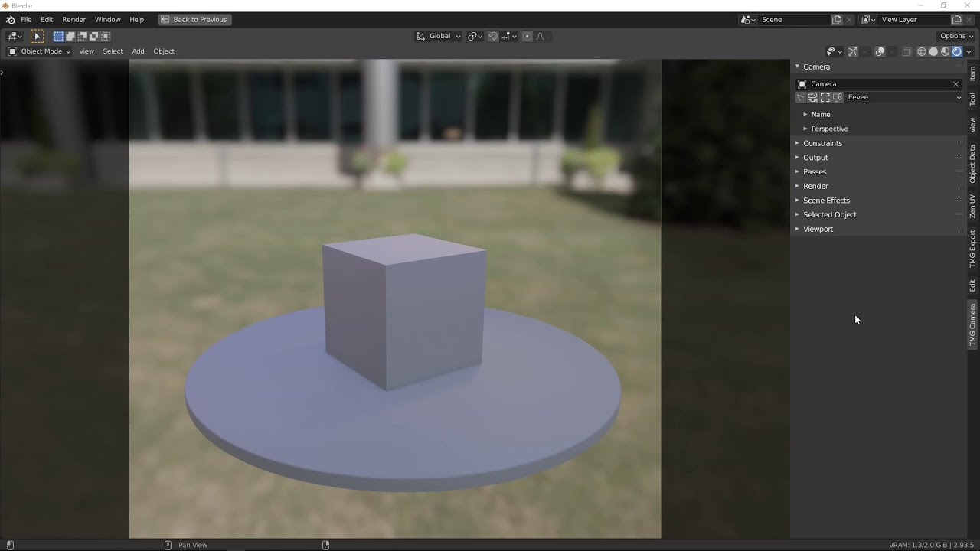The height and width of the screenshot is (551, 980).
Task: Click the View Layer name field
Action: (x=914, y=19)
